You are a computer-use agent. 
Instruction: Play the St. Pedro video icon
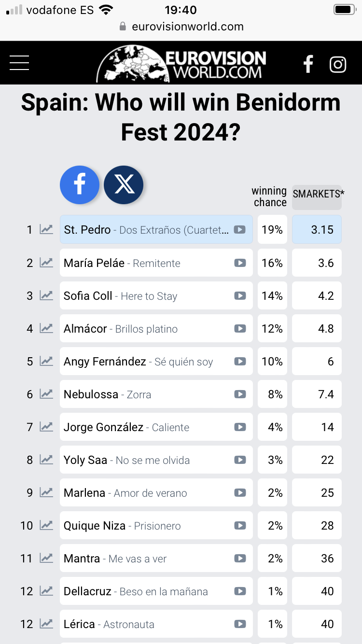[240, 230]
